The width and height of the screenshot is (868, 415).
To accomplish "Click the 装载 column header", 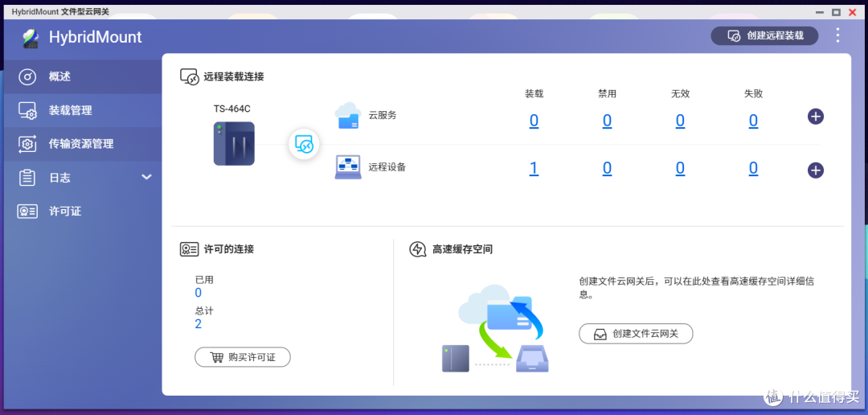I will tap(534, 93).
